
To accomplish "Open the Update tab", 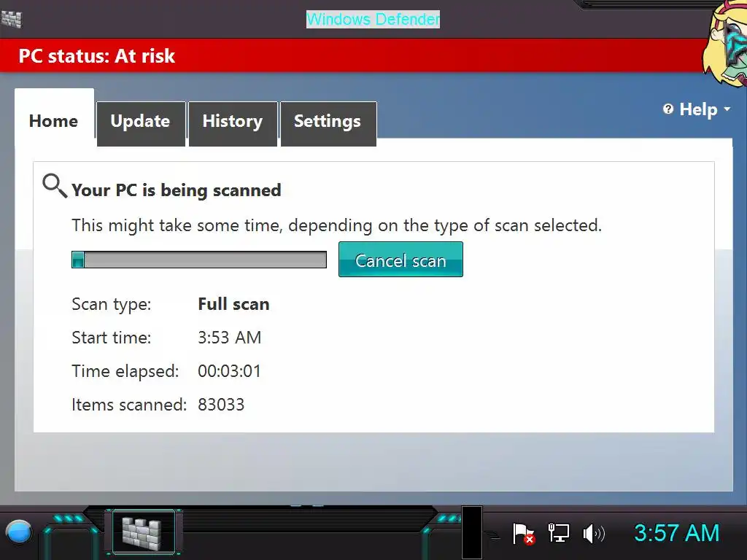I will [x=141, y=123].
